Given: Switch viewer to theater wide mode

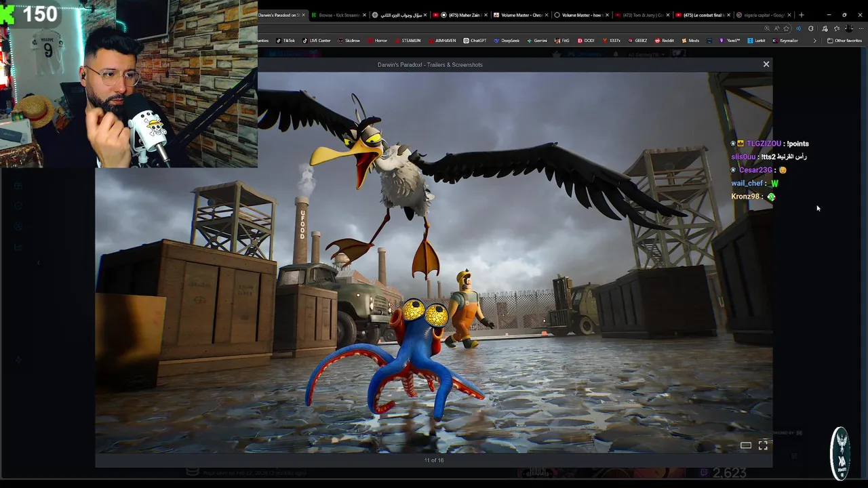Looking at the screenshot, I should point(745,445).
